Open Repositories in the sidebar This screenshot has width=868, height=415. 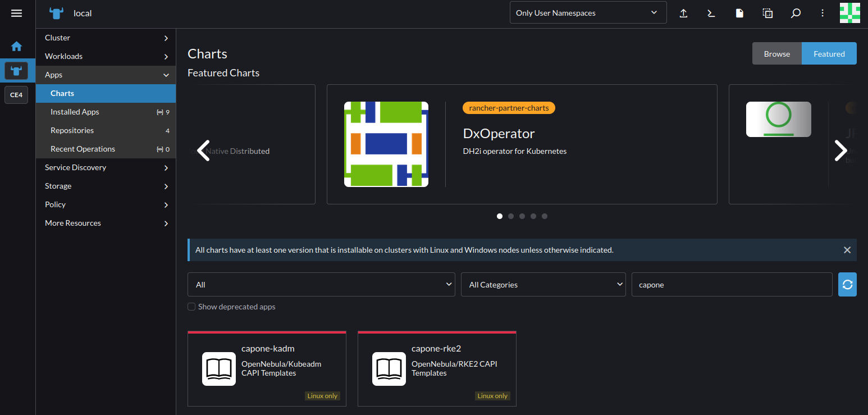point(106,130)
